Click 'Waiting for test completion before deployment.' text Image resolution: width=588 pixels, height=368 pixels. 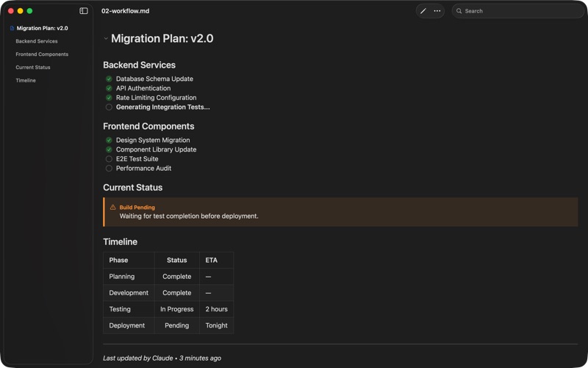(189, 216)
